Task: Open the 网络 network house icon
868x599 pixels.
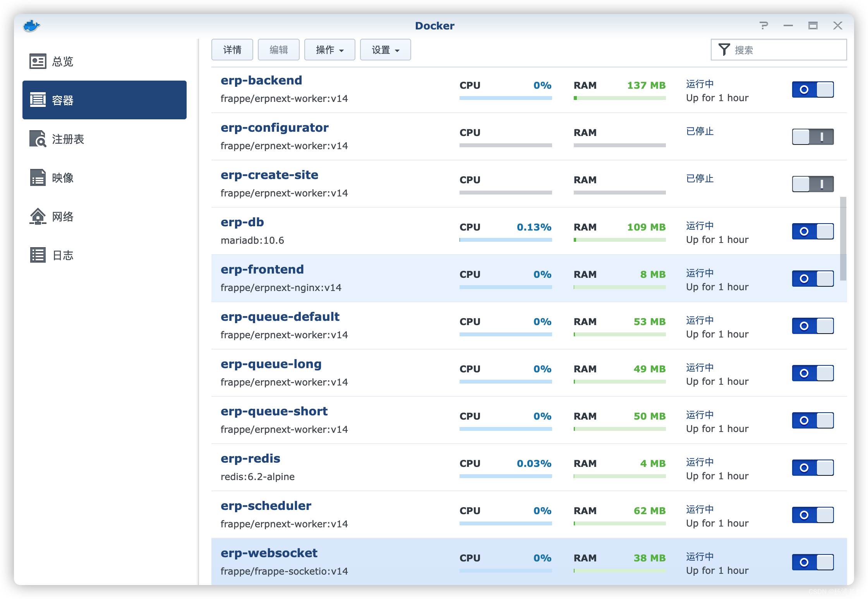Action: (x=38, y=216)
